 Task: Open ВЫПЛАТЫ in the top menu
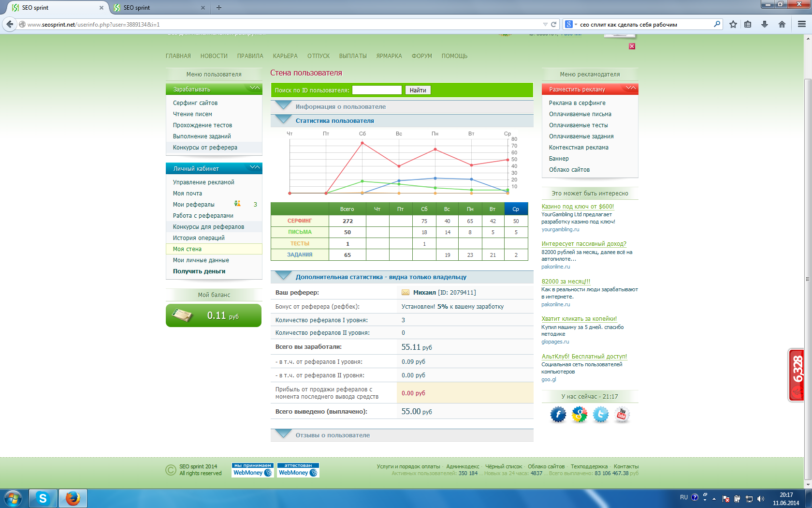(x=353, y=56)
